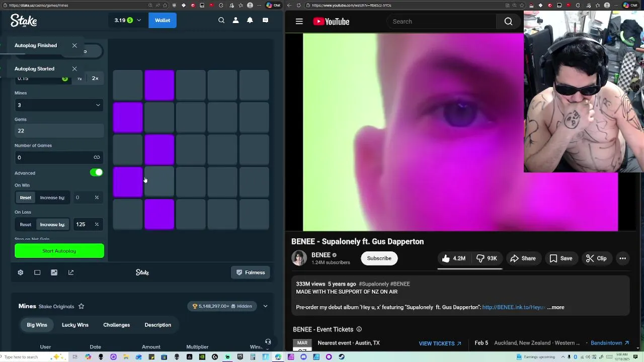Switch to Description tab
Viewport: 644px width, 362px height.
pos(157,325)
